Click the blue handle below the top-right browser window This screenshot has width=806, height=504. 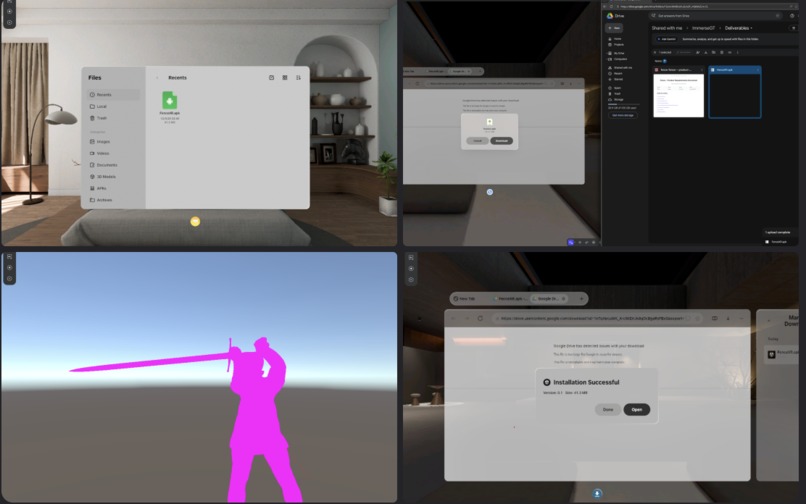point(489,192)
